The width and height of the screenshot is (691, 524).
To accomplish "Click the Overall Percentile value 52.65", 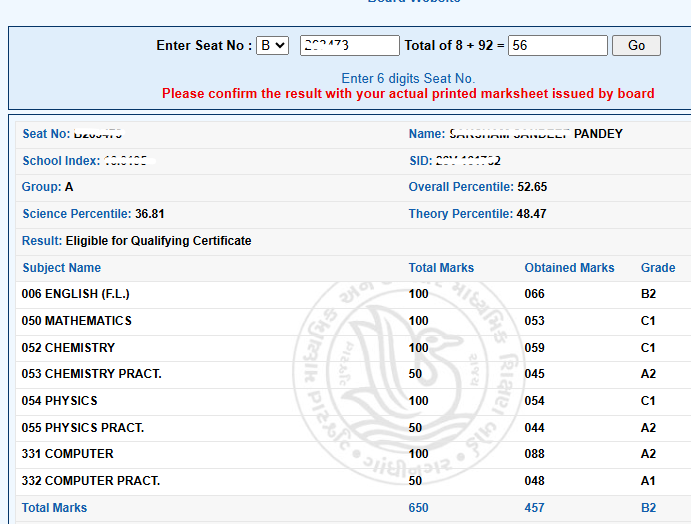I will pos(532,187).
